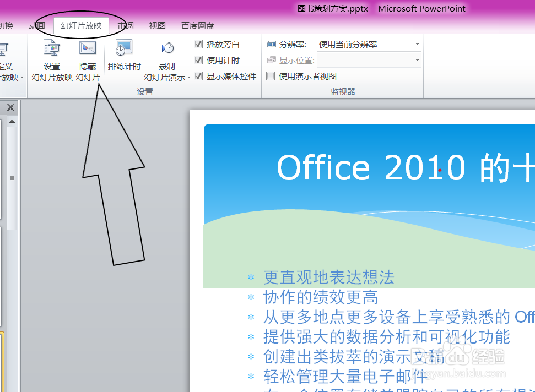Toggle 显示媒体控件 checkbox
The height and width of the screenshot is (392, 535).
(198, 76)
